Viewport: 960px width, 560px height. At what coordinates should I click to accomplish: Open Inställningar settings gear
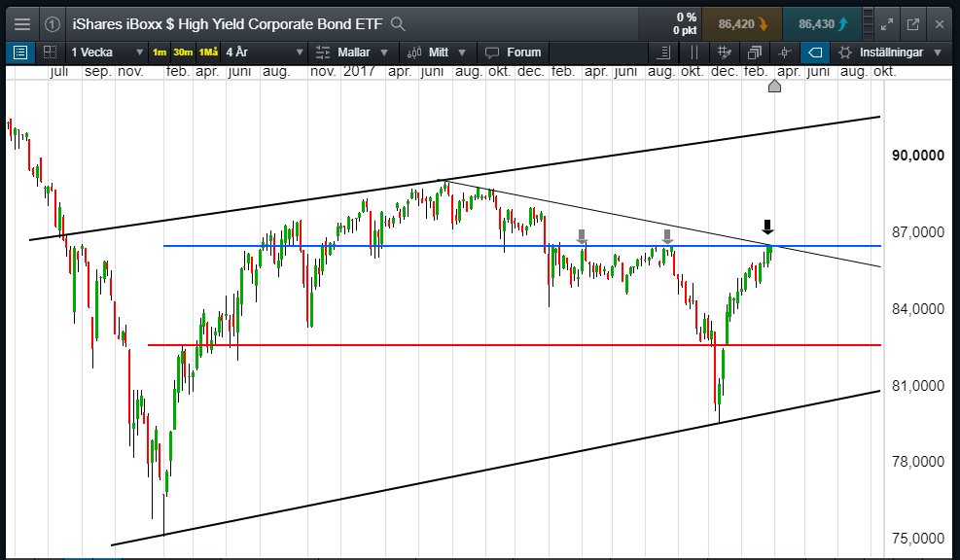(x=890, y=52)
